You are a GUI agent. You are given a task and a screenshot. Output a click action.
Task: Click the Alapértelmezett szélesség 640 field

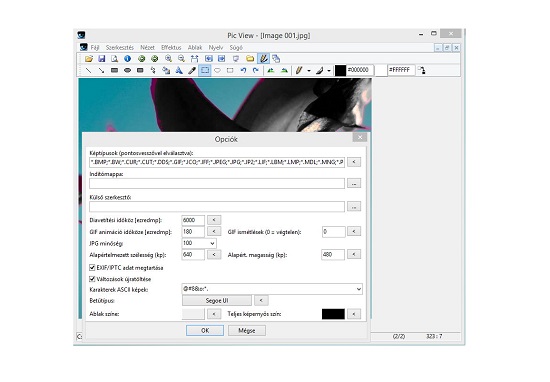[193, 255]
